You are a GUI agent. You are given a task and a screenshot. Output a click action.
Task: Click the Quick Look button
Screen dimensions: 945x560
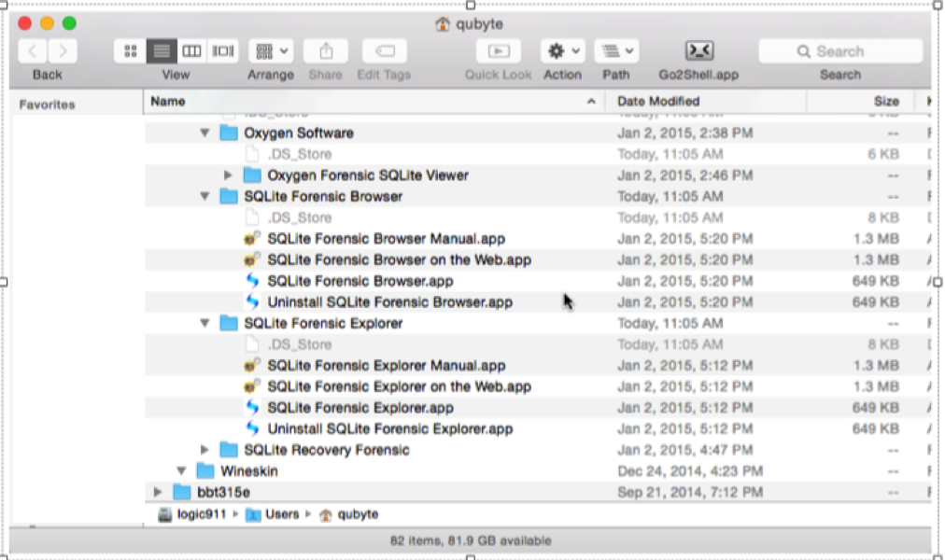coord(499,51)
